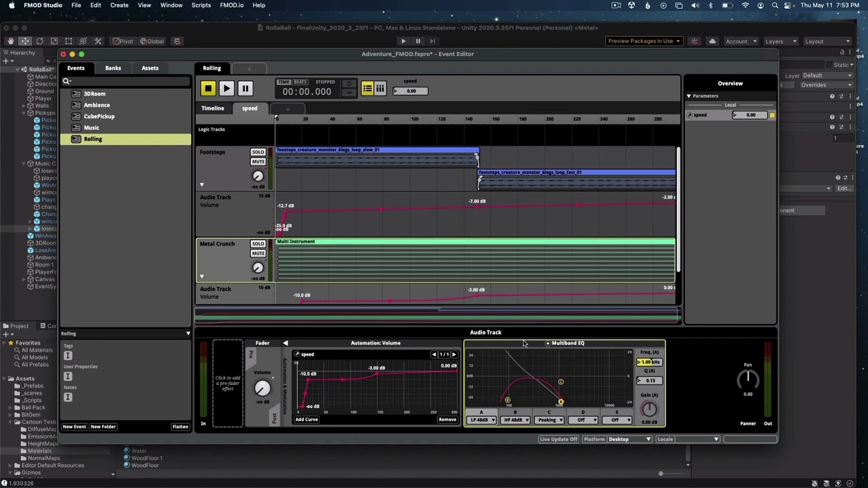Screen dimensions: 868x488
Task: Click the New Event button
Action: (x=75, y=427)
